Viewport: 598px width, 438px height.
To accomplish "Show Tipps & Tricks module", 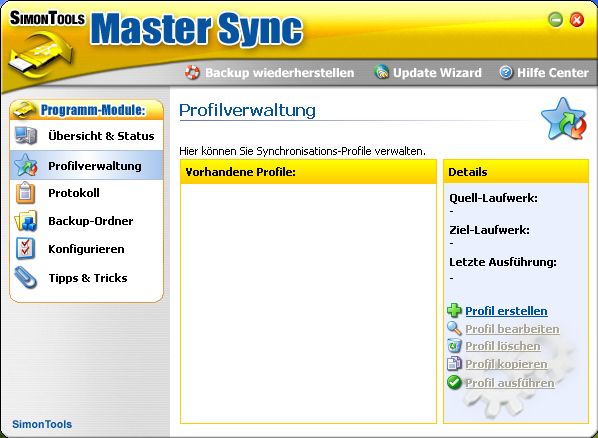I will (87, 278).
